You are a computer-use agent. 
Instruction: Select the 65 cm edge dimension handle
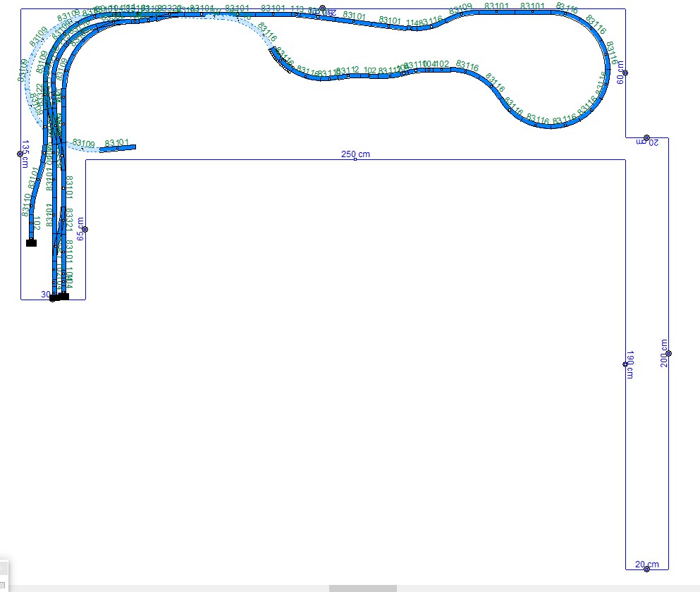(x=85, y=229)
